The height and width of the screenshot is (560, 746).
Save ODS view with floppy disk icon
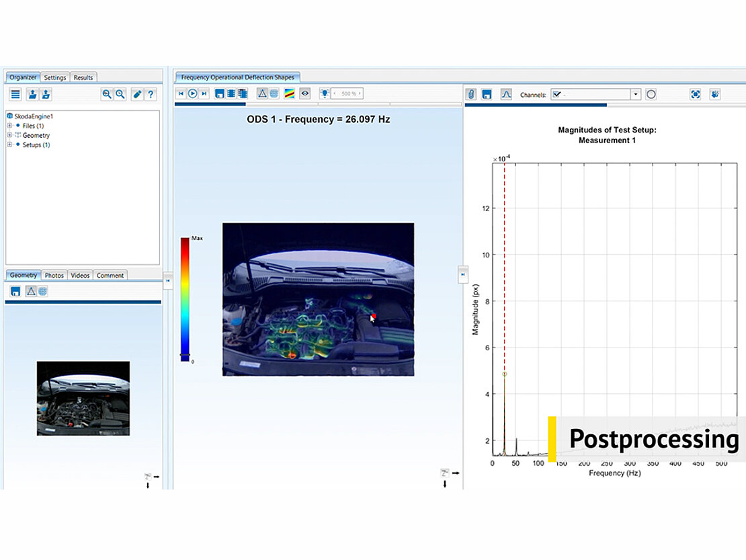click(219, 93)
